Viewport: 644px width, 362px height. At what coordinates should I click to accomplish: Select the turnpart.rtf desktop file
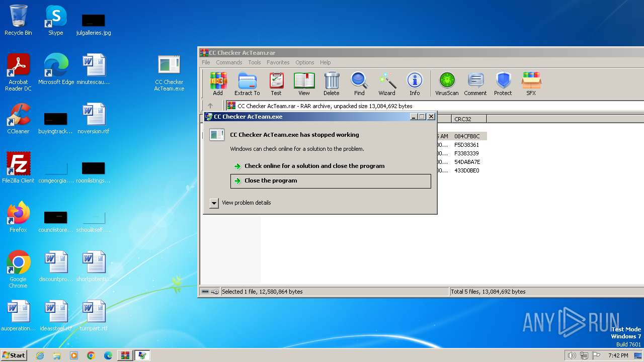[94, 316]
